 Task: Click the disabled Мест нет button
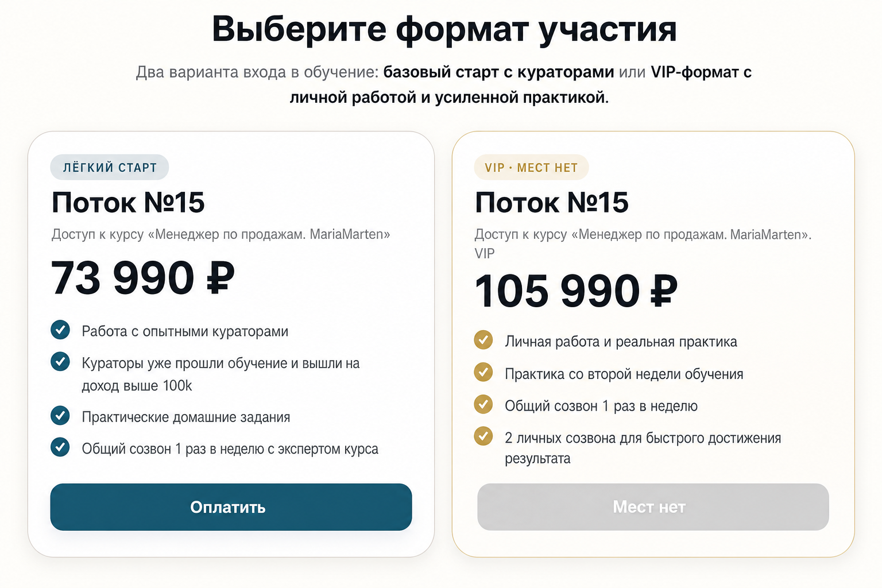653,507
